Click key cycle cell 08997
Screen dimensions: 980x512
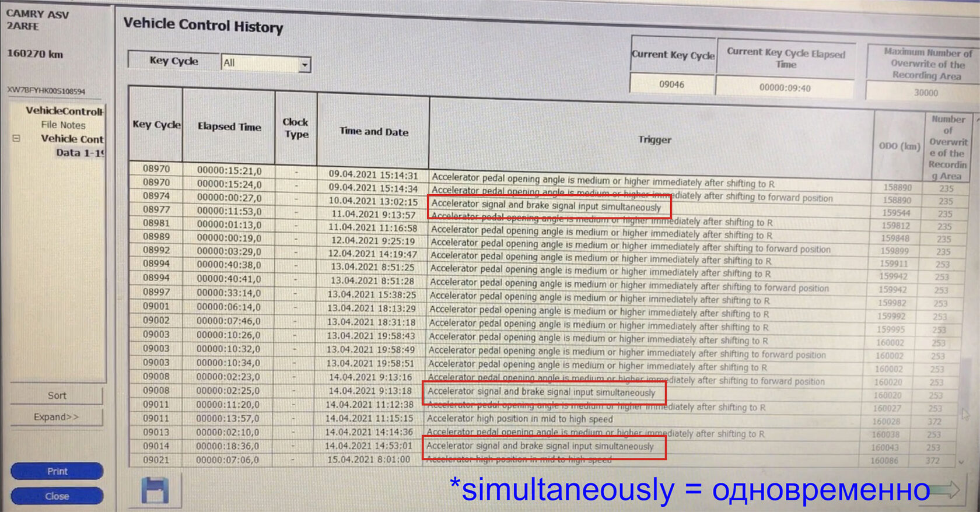point(156,292)
